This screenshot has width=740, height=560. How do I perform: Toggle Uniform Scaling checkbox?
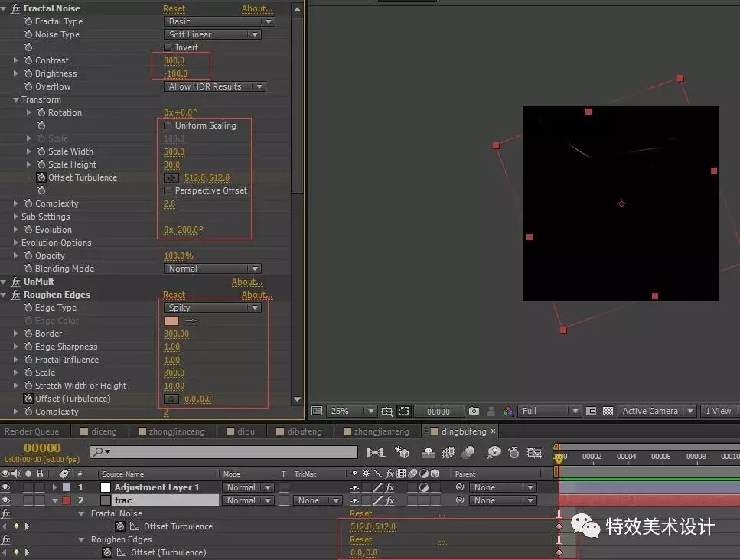168,125
